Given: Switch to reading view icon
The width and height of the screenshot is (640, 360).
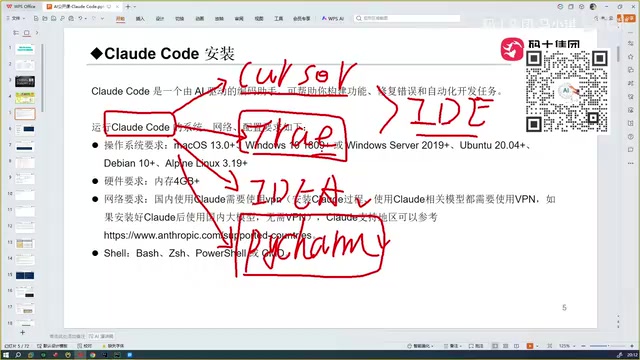Looking at the screenshot, I should [516, 346].
